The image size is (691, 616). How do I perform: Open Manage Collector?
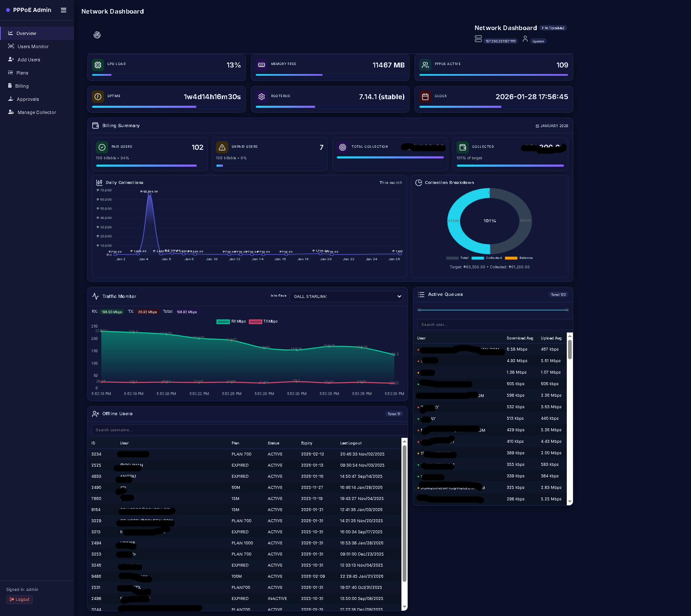tap(11, 112)
